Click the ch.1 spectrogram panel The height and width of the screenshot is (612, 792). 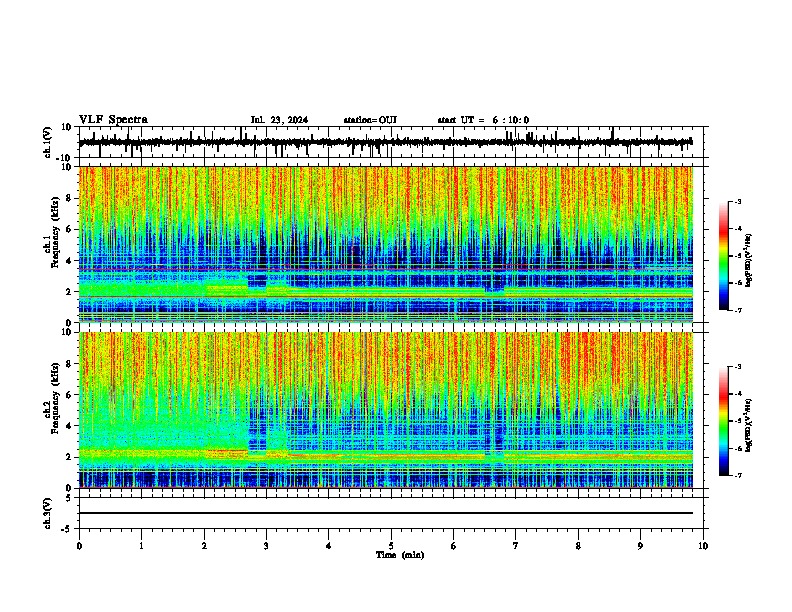tap(386, 244)
